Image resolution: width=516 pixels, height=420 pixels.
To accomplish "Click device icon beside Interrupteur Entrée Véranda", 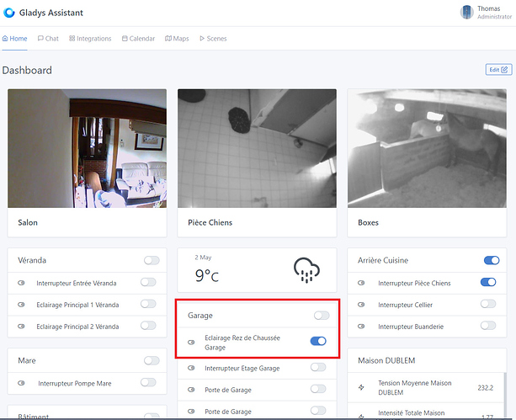I will (21, 283).
